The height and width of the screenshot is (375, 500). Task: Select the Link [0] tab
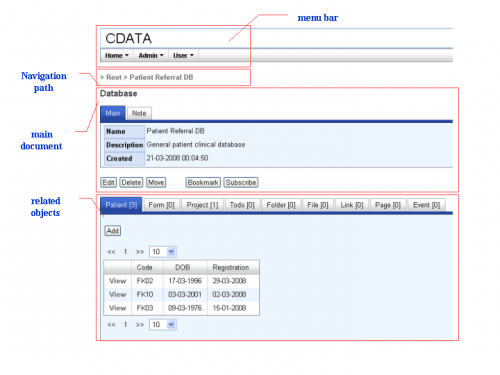352,205
